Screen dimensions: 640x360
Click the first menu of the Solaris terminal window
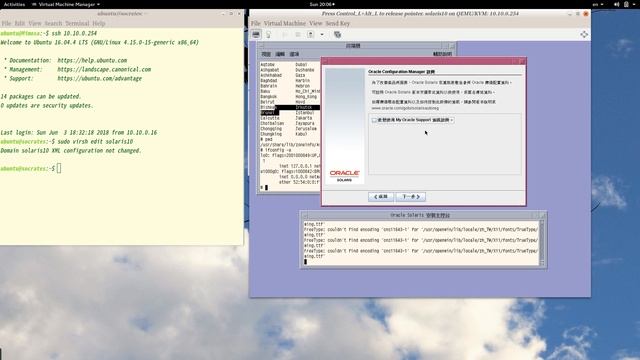pyautogui.click(x=266, y=54)
